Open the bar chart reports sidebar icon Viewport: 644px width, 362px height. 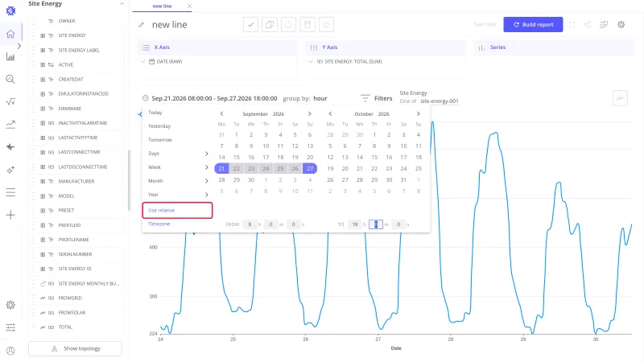click(x=10, y=56)
